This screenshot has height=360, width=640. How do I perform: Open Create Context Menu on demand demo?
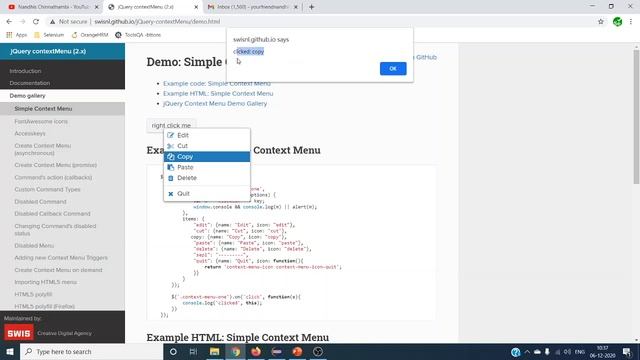click(58, 270)
